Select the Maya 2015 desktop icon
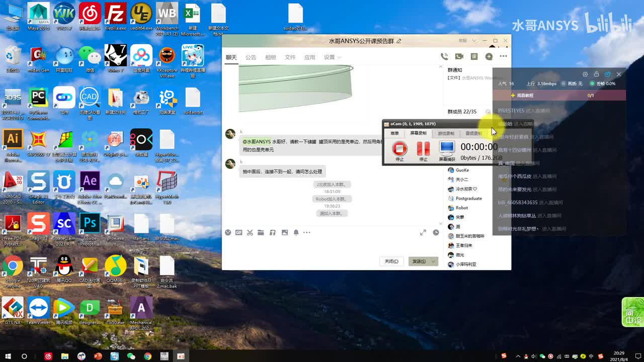Image resolution: width=644 pixels, height=362 pixels. pyautogui.click(x=39, y=17)
